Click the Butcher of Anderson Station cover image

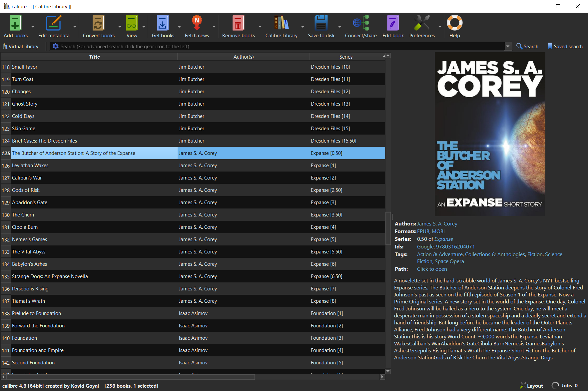click(x=490, y=134)
